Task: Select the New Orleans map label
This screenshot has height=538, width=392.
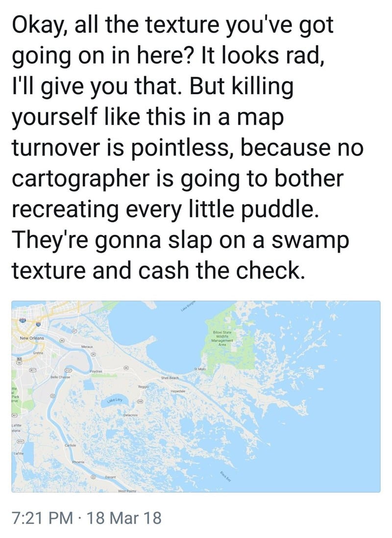Action: click(x=32, y=338)
